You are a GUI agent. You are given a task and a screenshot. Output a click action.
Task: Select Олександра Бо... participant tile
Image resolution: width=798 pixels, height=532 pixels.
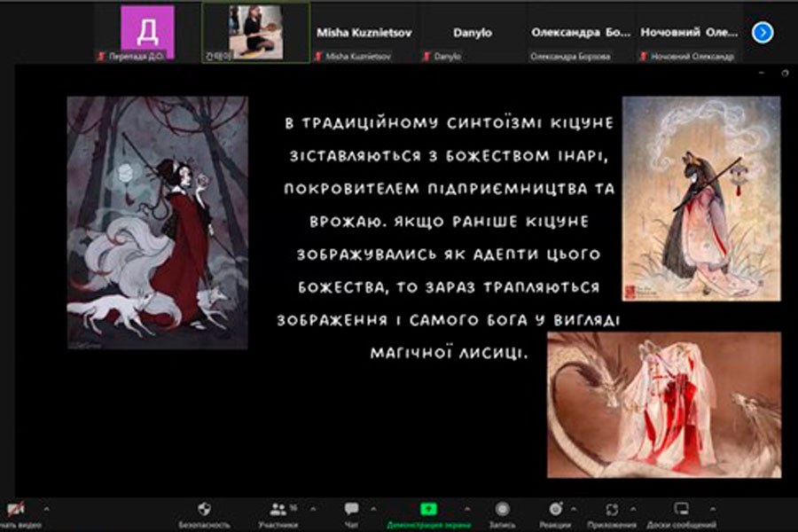pos(581,33)
